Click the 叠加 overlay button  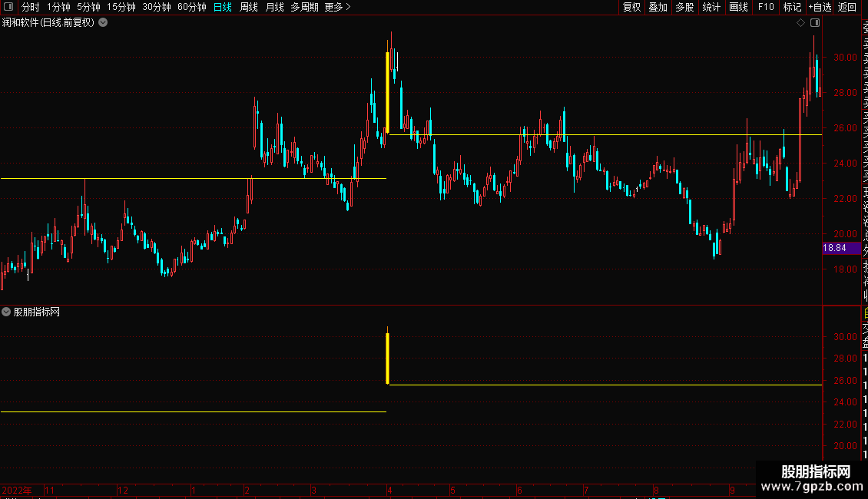pos(658,7)
